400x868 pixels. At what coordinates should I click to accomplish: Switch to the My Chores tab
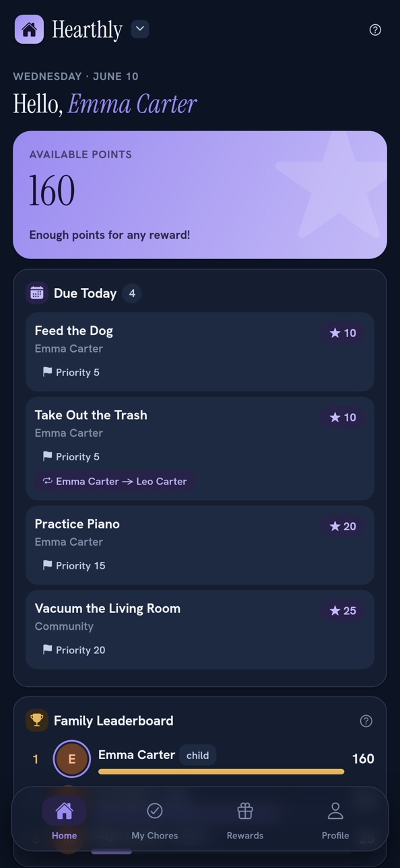pos(155,820)
